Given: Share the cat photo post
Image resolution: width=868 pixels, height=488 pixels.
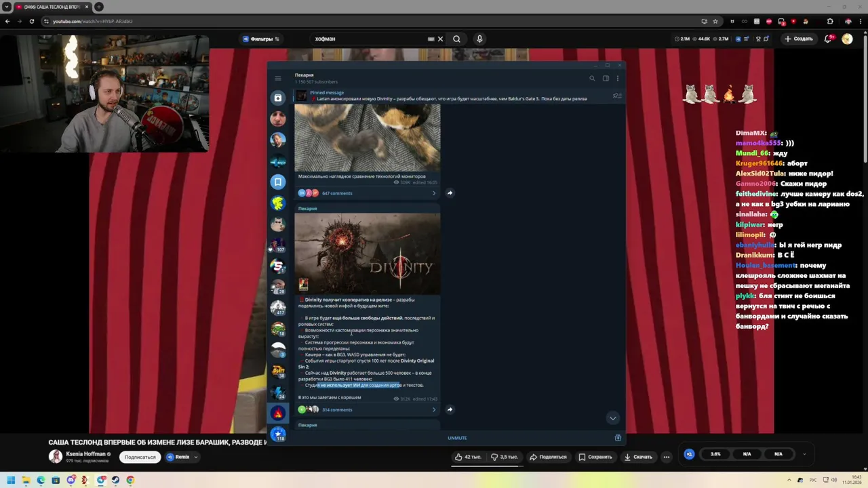Looking at the screenshot, I should pos(450,193).
